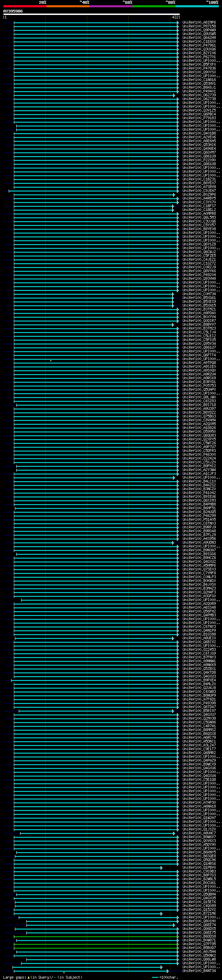This screenshot has width=222, height=980.
Task: Select the UniRef100_Q6XIM3 label
Action: pyautogui.click(x=199, y=500)
